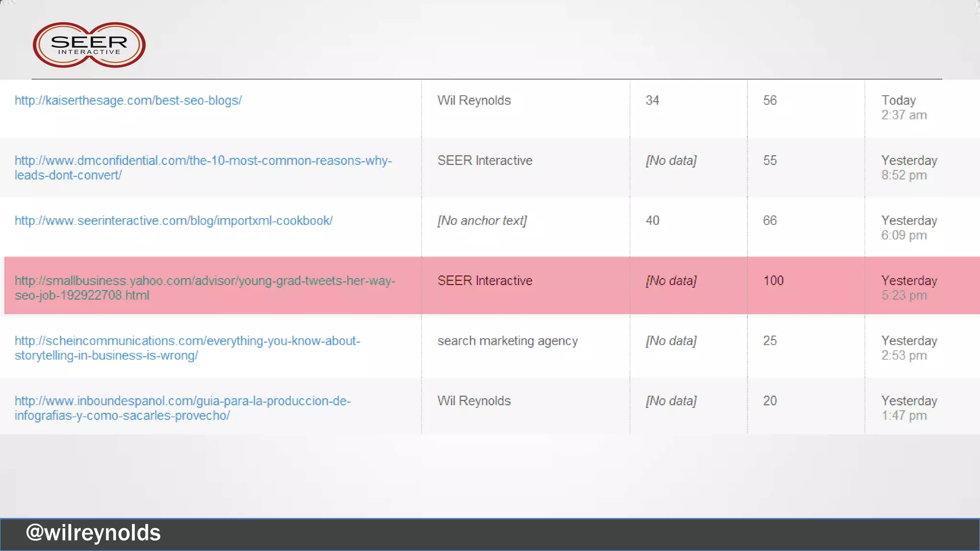Open the seerinteractive.com importxml-cookbook link
Image resolution: width=980 pixels, height=551 pixels.
point(173,220)
